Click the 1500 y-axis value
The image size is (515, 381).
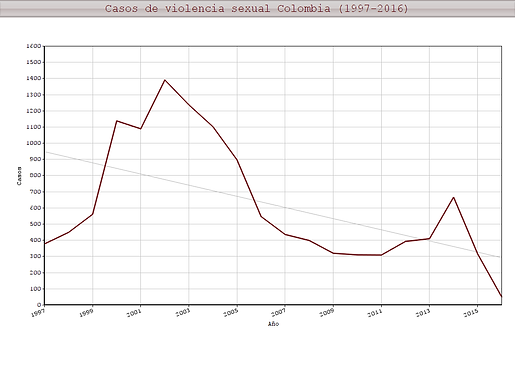pyautogui.click(x=33, y=62)
